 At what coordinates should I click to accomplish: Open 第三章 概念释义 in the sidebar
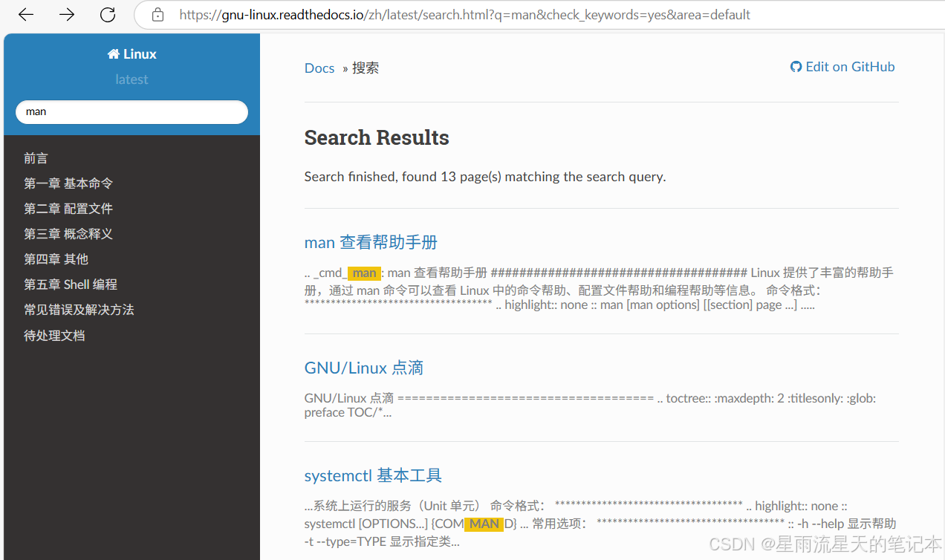(68, 234)
